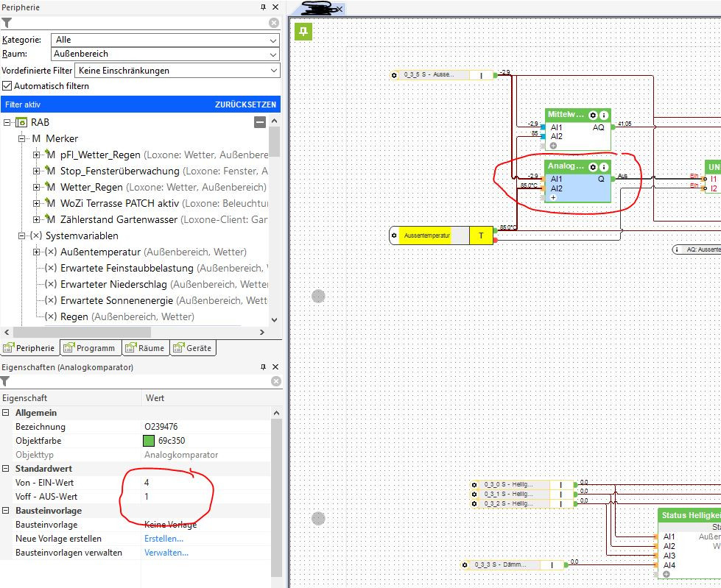The height and width of the screenshot is (588, 721).
Task: Click the green Objektfarbe color swatch
Action: tap(149, 441)
